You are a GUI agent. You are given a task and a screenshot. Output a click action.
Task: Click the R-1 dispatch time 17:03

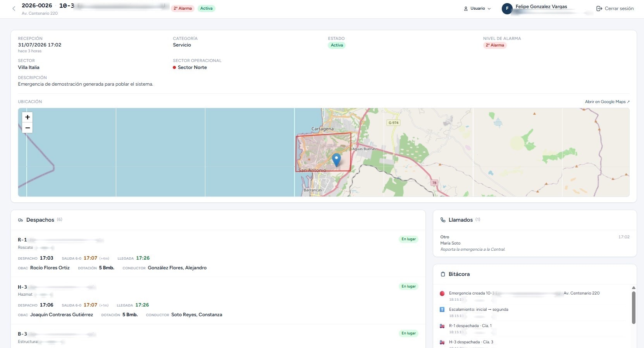tap(46, 258)
